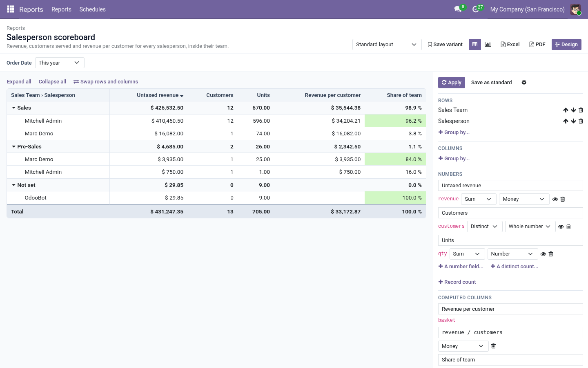
Task: Switch to chart view
Action: (488, 45)
